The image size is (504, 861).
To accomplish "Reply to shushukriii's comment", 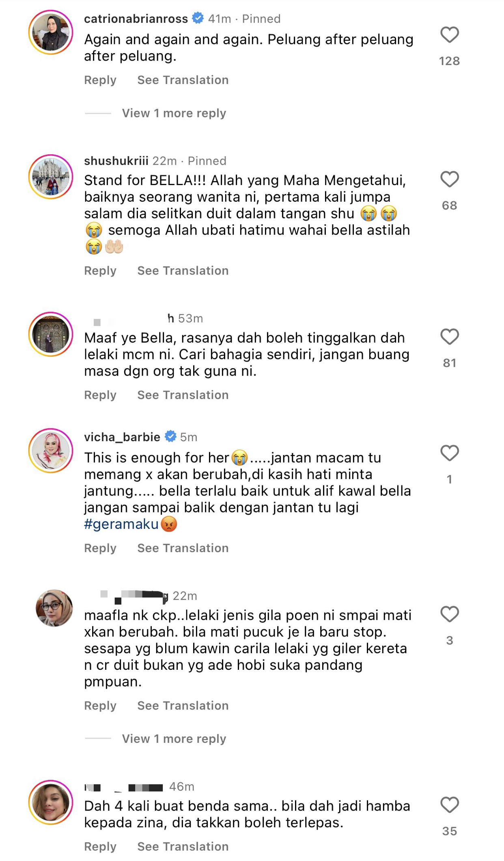I will click(100, 271).
